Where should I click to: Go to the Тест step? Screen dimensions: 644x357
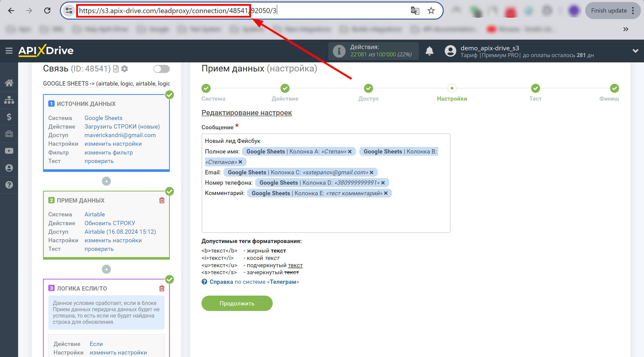(535, 88)
